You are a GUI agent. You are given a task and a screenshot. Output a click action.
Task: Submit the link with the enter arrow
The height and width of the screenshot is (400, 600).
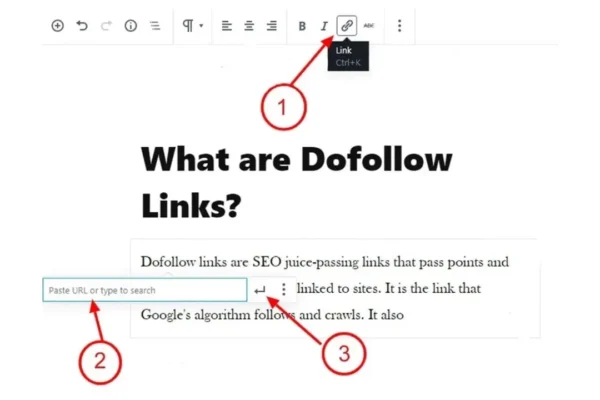coord(261,290)
